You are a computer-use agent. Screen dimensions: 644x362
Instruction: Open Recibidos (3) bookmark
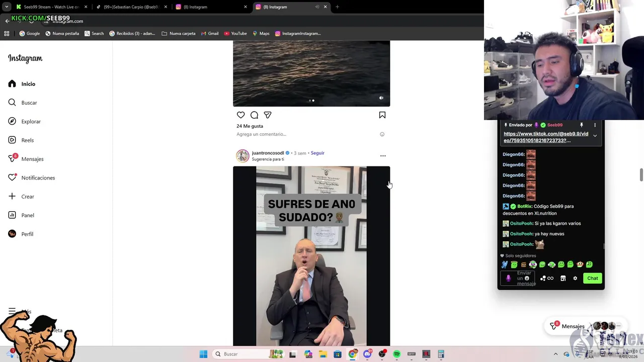point(132,34)
